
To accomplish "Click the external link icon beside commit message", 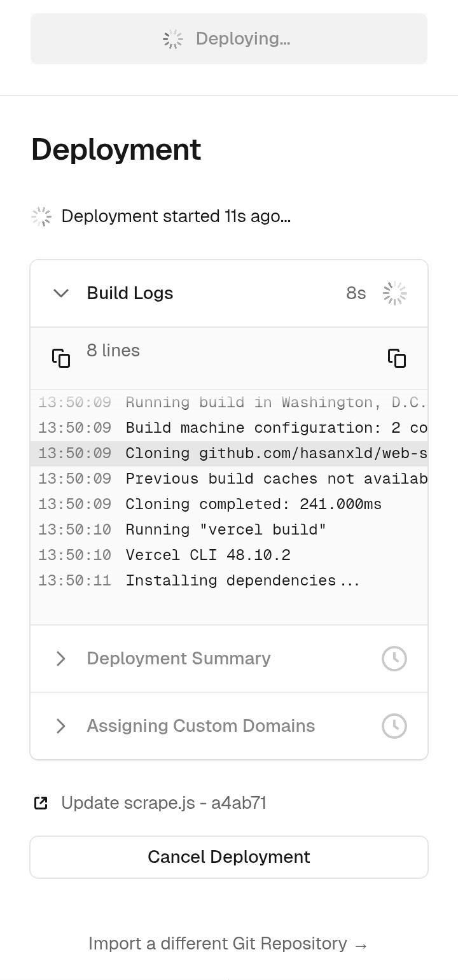I will pyautogui.click(x=41, y=803).
